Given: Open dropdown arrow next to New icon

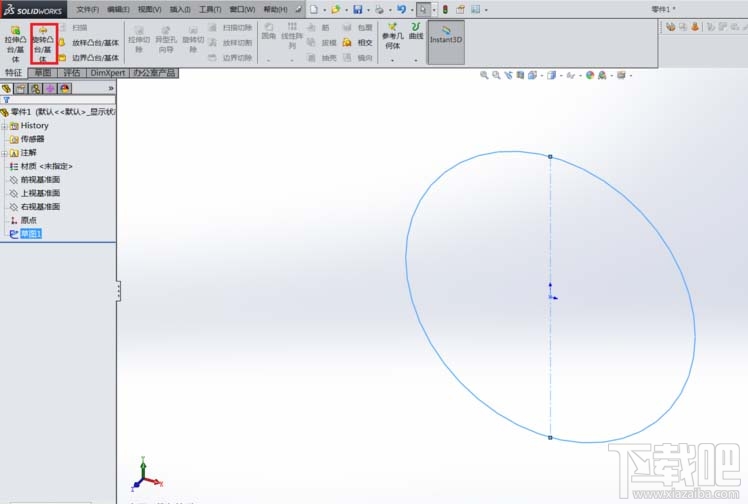Looking at the screenshot, I should [x=324, y=10].
